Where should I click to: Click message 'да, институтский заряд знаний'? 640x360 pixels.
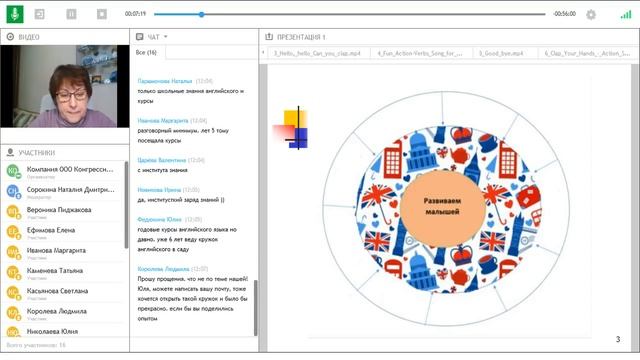(181, 200)
